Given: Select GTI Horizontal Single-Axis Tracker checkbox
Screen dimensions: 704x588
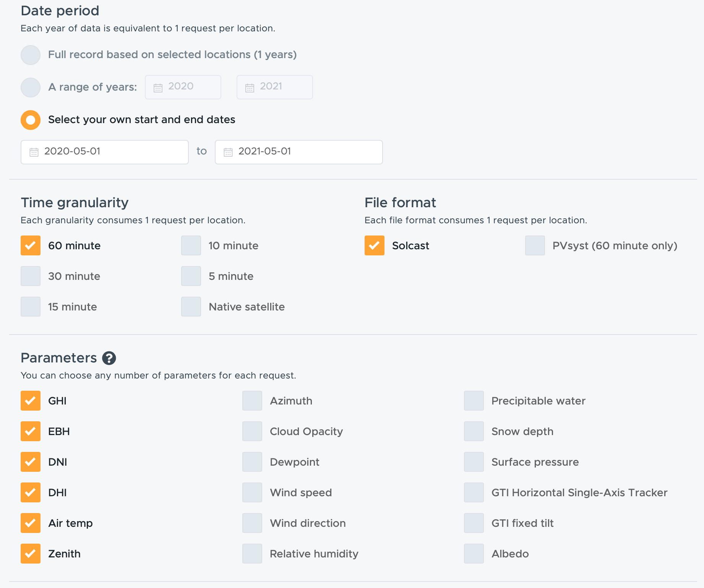Looking at the screenshot, I should pos(474,492).
